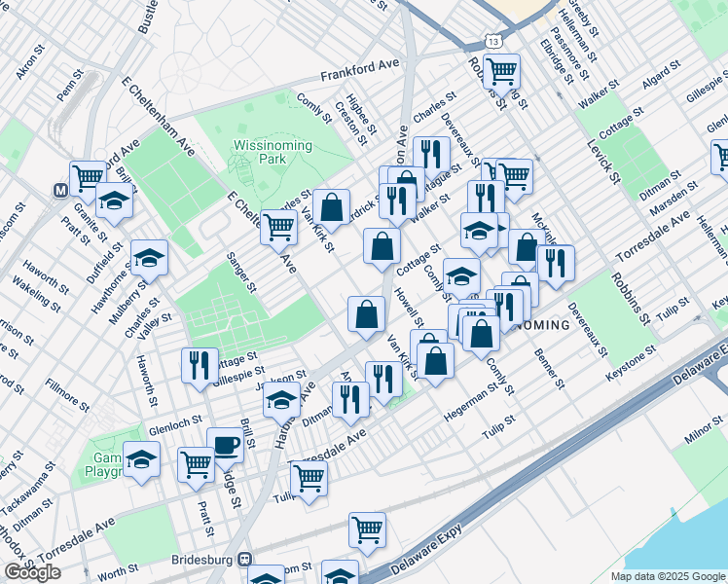This screenshot has height=584, width=728.
Task: Open the school marker near Granite St
Action: click(114, 202)
